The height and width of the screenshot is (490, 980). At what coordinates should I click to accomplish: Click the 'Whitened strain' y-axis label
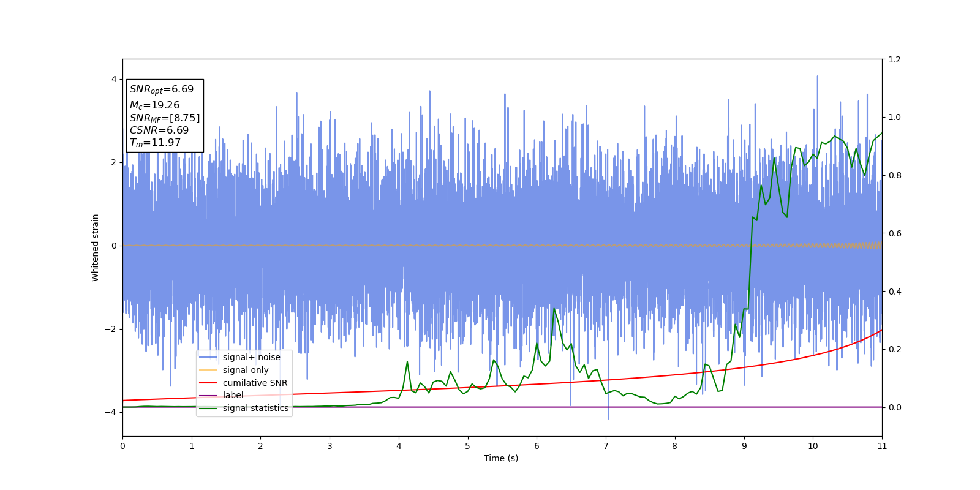coord(96,247)
